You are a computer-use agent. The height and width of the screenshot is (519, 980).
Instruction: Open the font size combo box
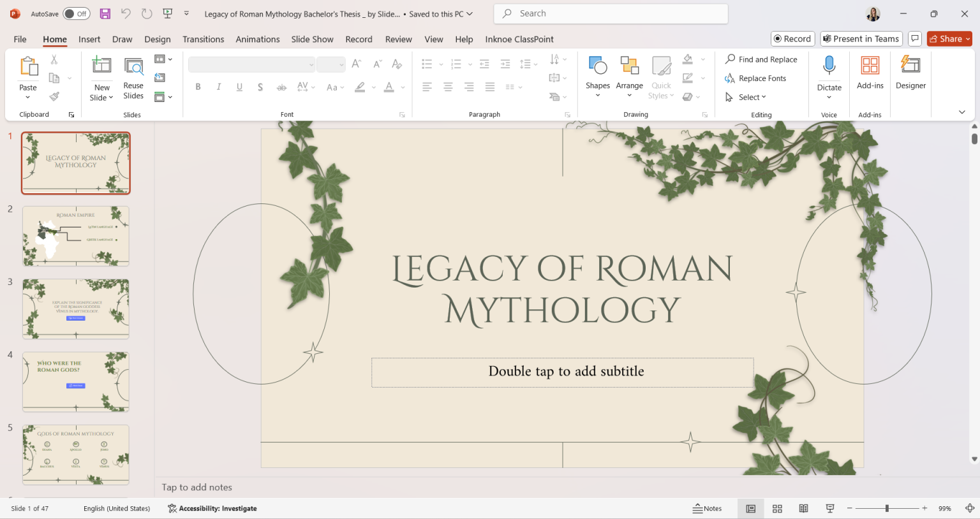click(330, 64)
